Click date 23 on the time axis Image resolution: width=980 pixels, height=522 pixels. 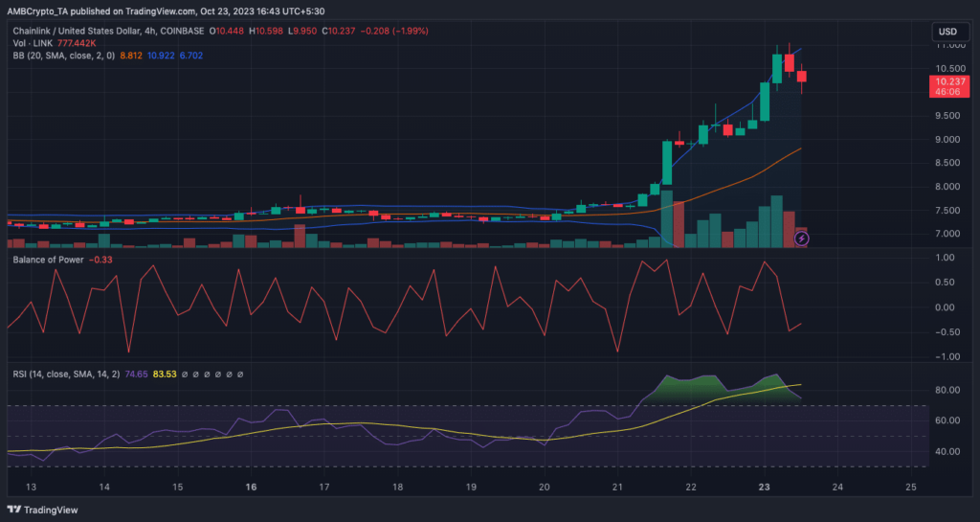pyautogui.click(x=763, y=487)
